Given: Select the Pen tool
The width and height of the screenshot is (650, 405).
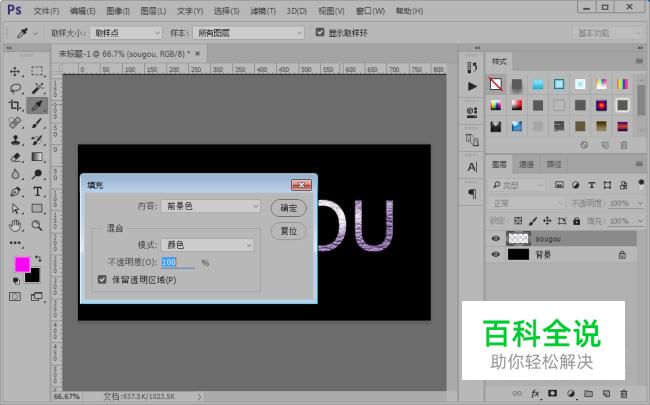Looking at the screenshot, I should (x=15, y=192).
